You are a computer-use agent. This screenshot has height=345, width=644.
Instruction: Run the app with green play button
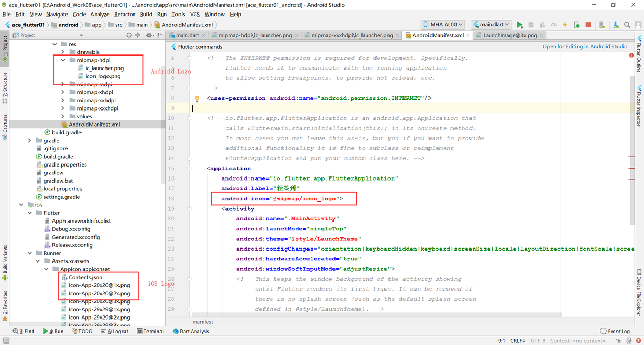(520, 25)
